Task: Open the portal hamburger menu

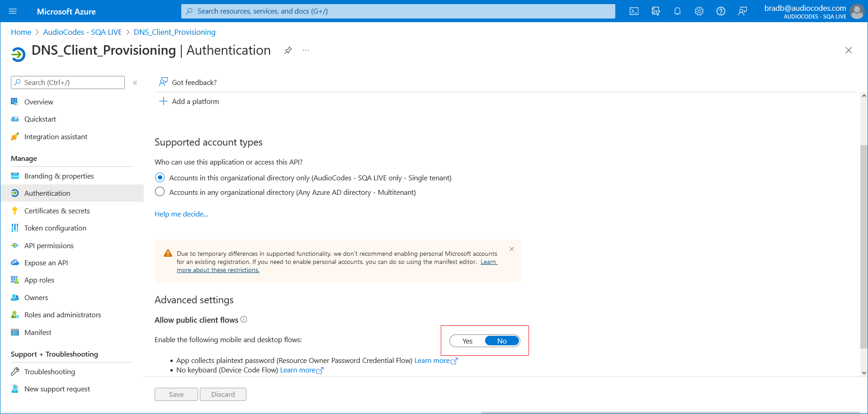Action: [13, 11]
